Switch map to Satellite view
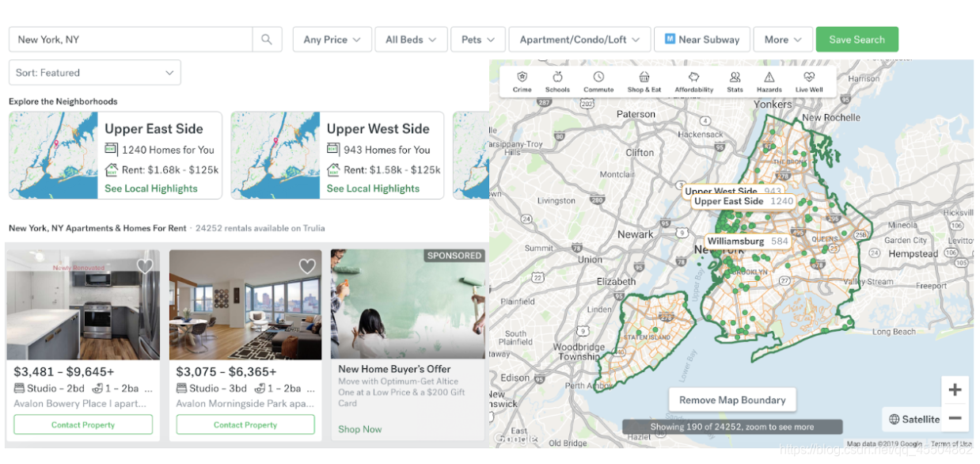 click(913, 420)
